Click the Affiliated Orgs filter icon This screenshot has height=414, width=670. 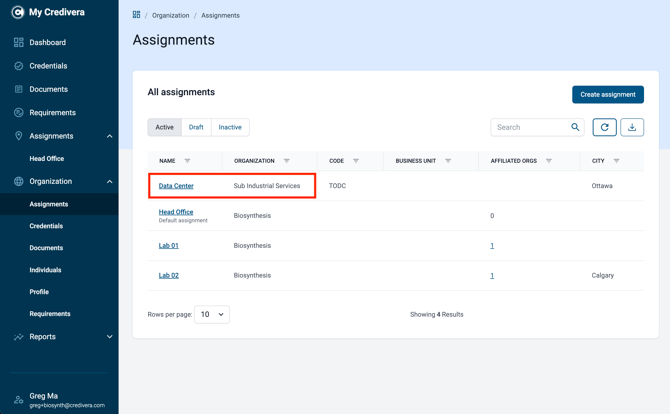549,161
